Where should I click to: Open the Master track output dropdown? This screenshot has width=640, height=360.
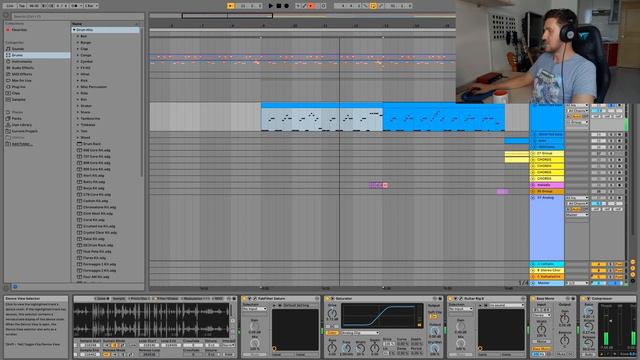tap(577, 283)
